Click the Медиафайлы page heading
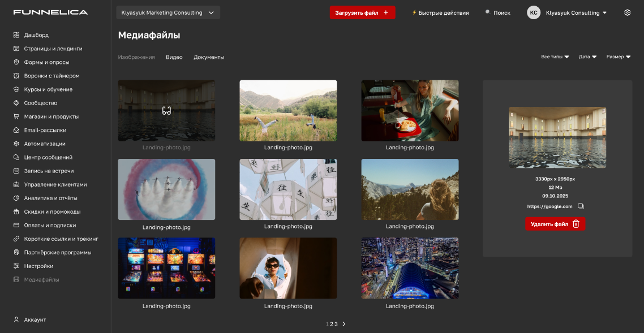This screenshot has height=333, width=644. pos(149,35)
